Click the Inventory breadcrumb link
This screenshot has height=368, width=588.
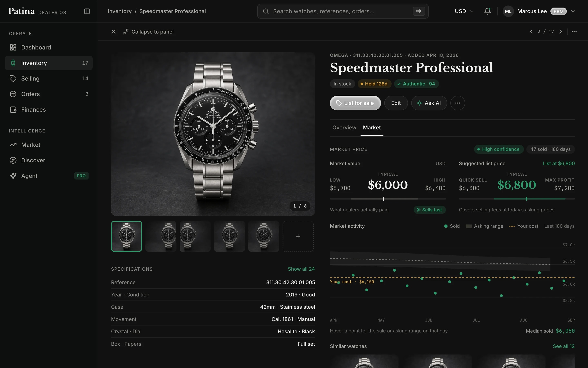(x=120, y=11)
